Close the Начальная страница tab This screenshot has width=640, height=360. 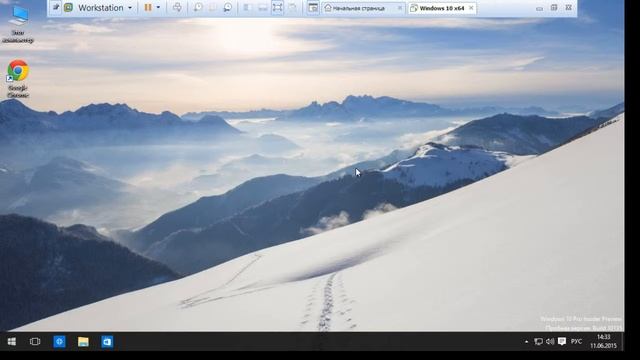pyautogui.click(x=400, y=8)
